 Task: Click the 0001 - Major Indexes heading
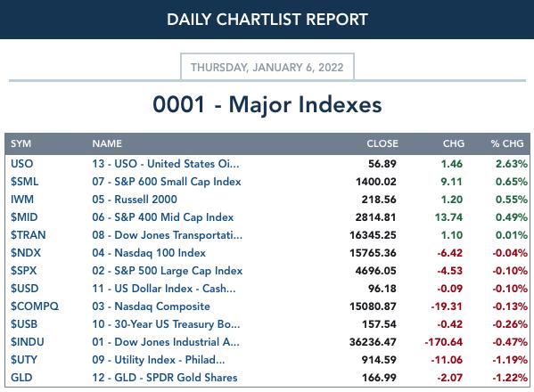click(267, 104)
